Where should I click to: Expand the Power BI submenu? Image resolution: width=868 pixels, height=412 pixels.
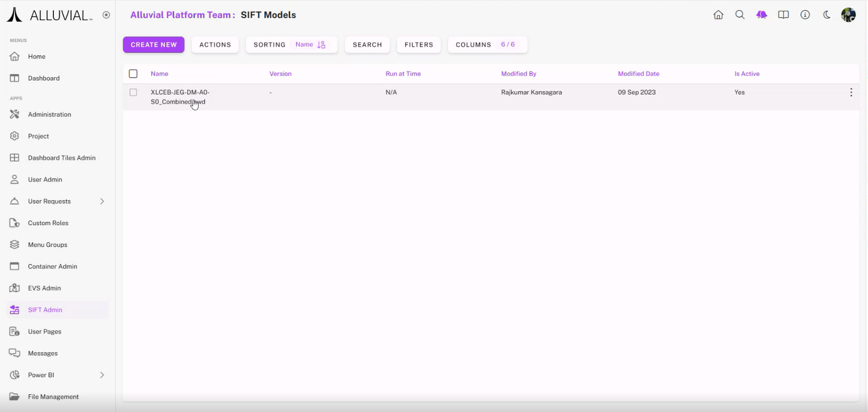coord(102,375)
